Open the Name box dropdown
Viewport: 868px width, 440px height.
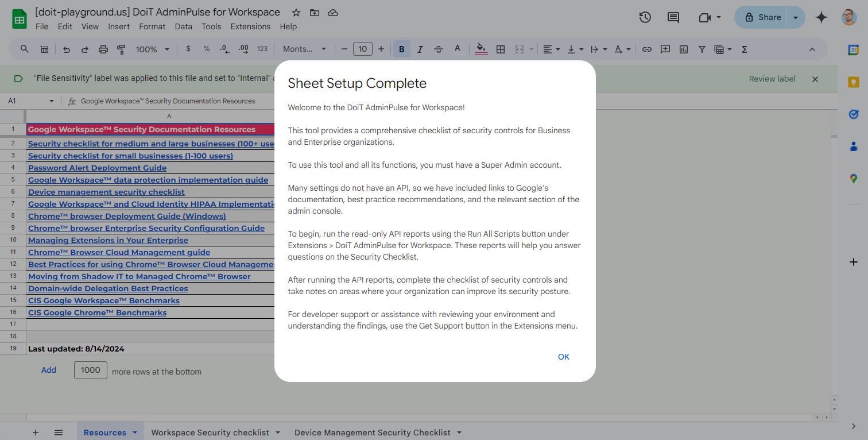tap(51, 101)
